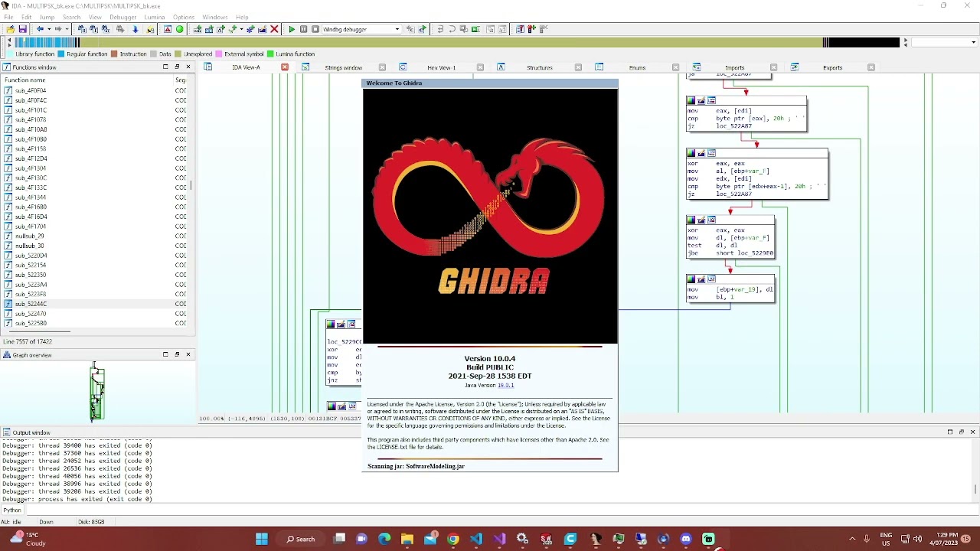The image size is (980, 551).
Task: Open the forward-navigation history dropdown arrow
Action: coord(67,29)
